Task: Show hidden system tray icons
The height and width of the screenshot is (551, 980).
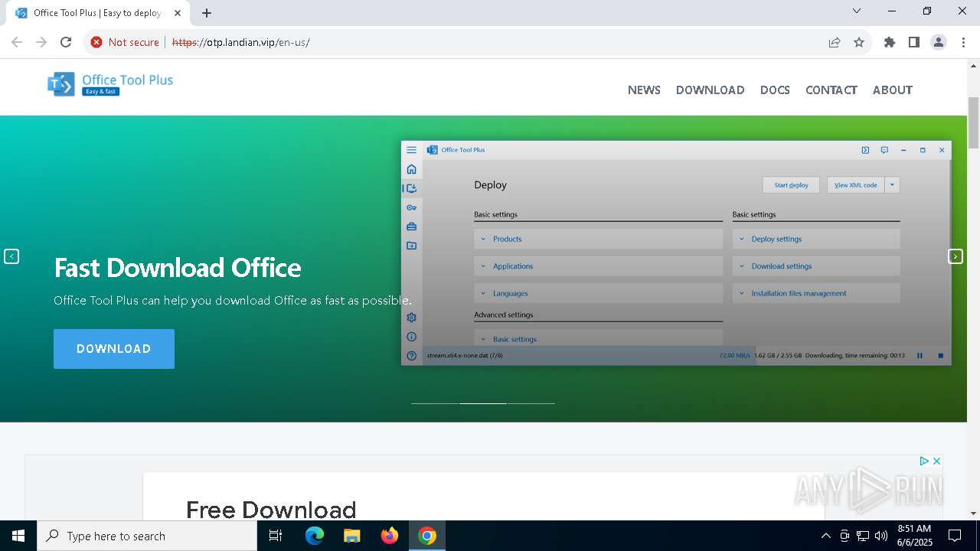Action: pos(825,536)
